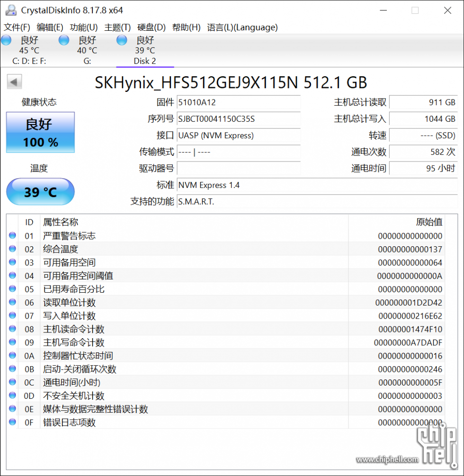The image size is (464, 476).
Task: Click the 通电次数 value 582 次
Action: coord(423,152)
